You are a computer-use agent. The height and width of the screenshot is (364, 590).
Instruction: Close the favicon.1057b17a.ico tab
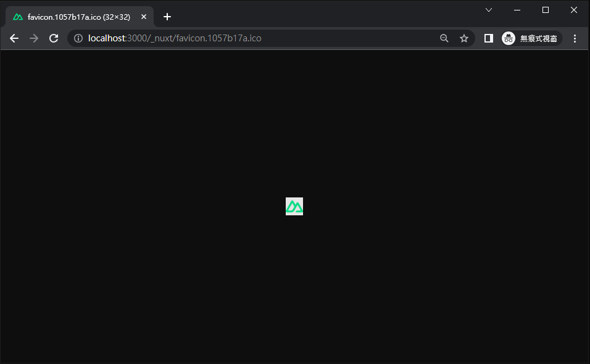click(x=143, y=17)
